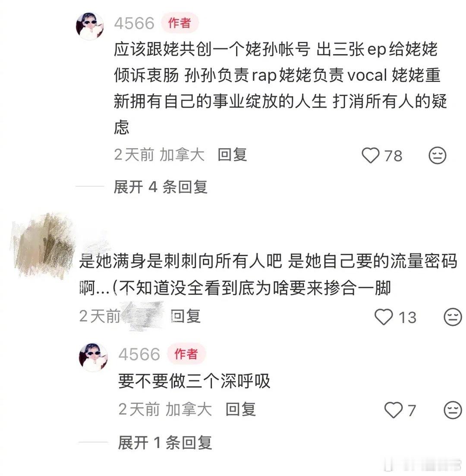Open 4566 avatar on top comment
The height and width of the screenshot is (476, 466).
90,26
